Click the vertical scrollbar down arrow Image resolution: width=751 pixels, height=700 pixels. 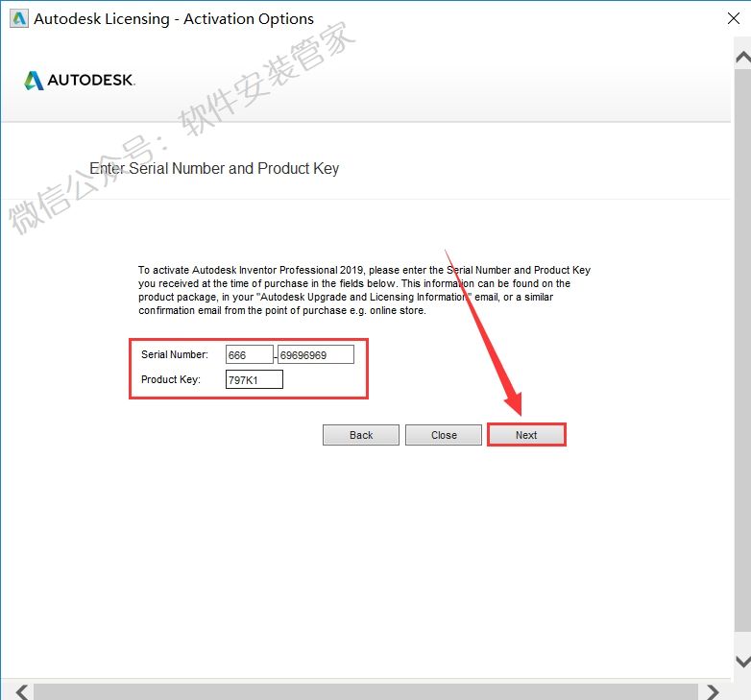pyautogui.click(x=741, y=662)
